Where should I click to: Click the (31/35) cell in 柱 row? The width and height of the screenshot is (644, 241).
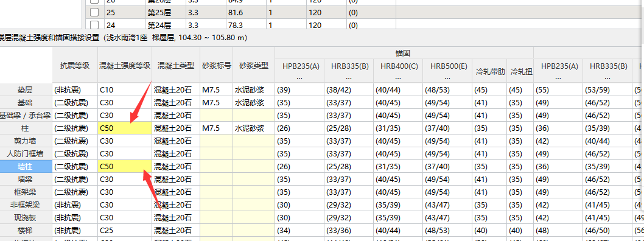(398, 128)
